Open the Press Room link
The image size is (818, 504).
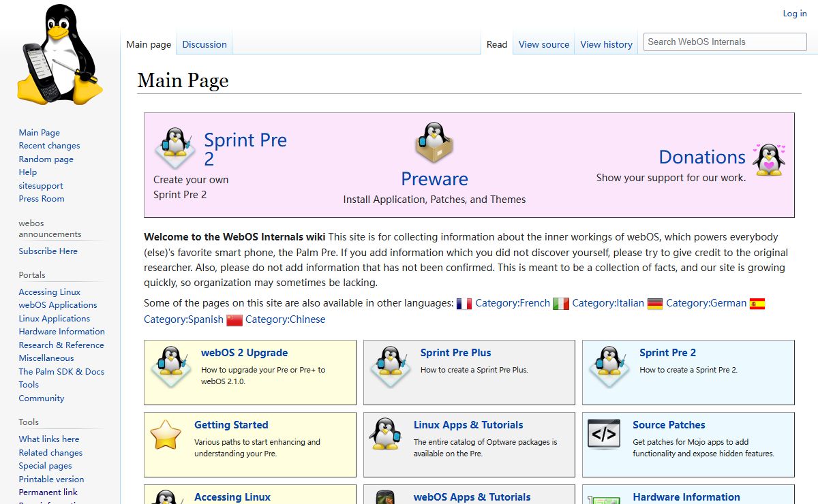coord(42,199)
